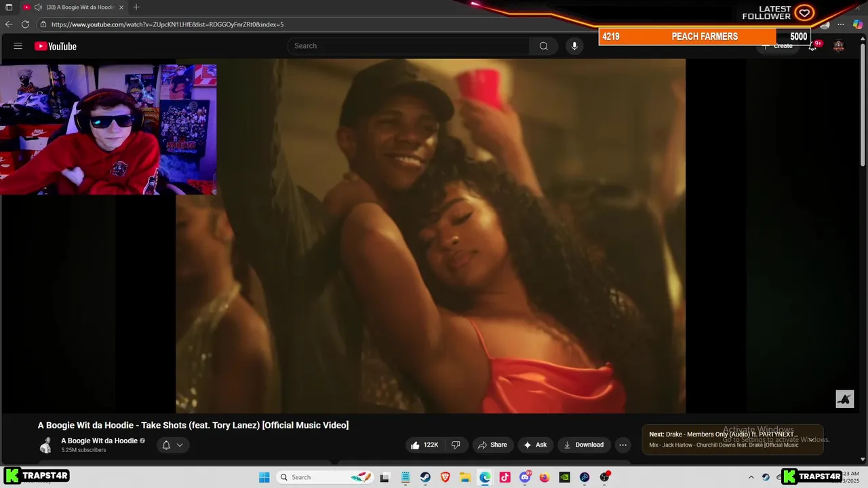Open Discord from the taskbar
Image resolution: width=868 pixels, height=488 pixels.
click(x=525, y=477)
